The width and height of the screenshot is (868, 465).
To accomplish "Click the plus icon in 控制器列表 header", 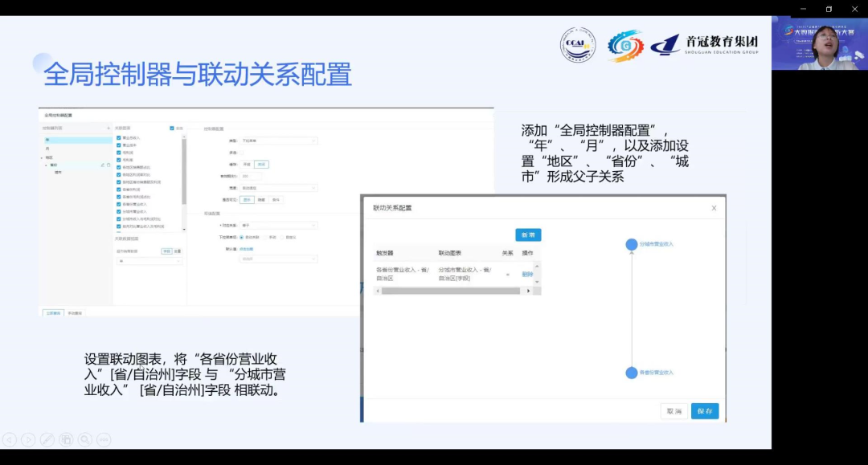I will [x=108, y=126].
